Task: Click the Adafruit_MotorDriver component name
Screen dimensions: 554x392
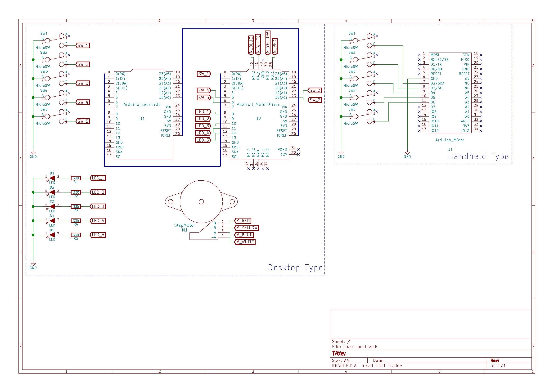Action: (258, 105)
